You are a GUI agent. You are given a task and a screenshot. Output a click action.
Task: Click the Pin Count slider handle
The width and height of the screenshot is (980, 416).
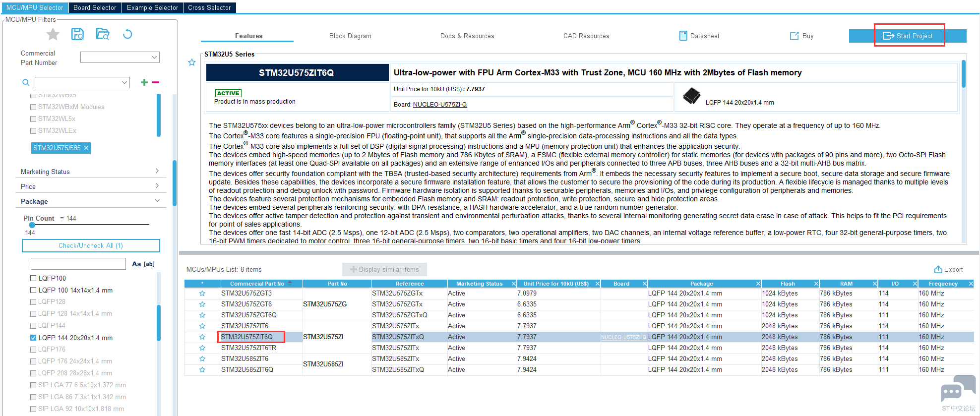[32, 225]
